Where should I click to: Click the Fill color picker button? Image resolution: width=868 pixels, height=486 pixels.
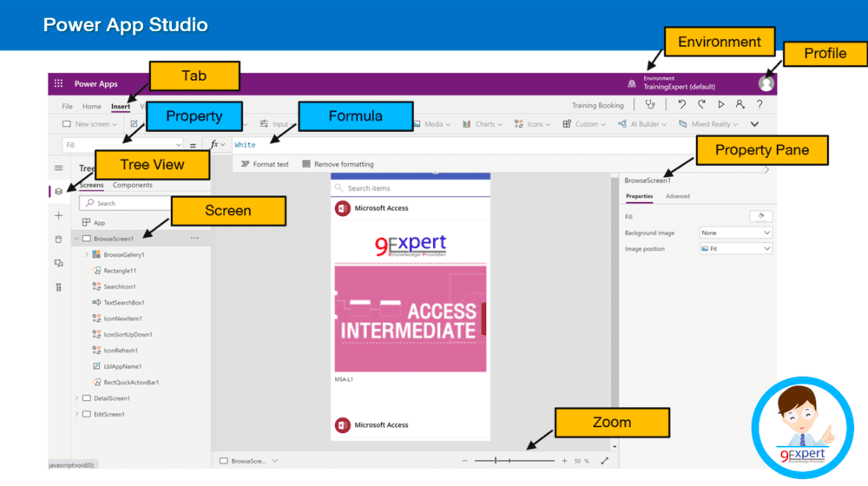click(x=760, y=216)
